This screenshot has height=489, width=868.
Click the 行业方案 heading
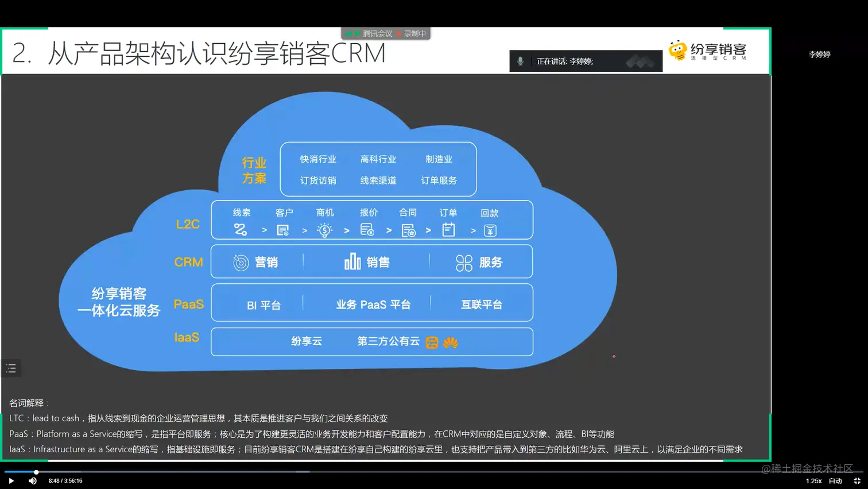click(x=254, y=171)
